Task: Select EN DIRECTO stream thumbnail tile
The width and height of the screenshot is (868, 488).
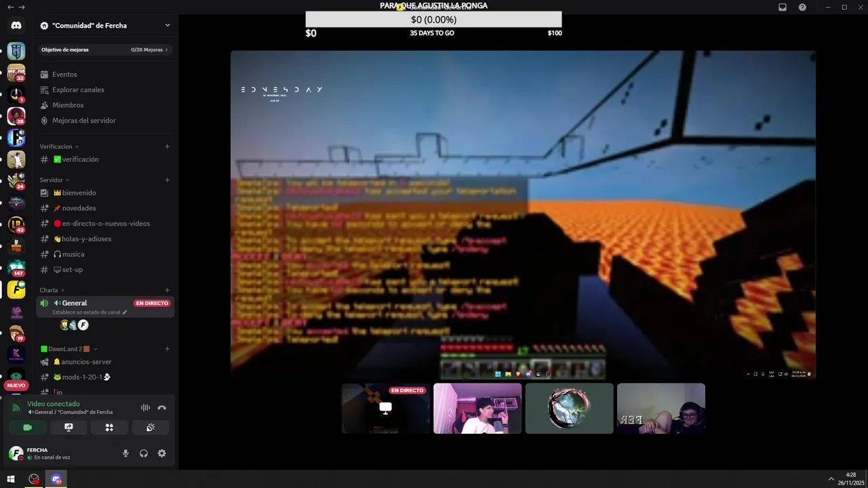Action: pyautogui.click(x=386, y=409)
